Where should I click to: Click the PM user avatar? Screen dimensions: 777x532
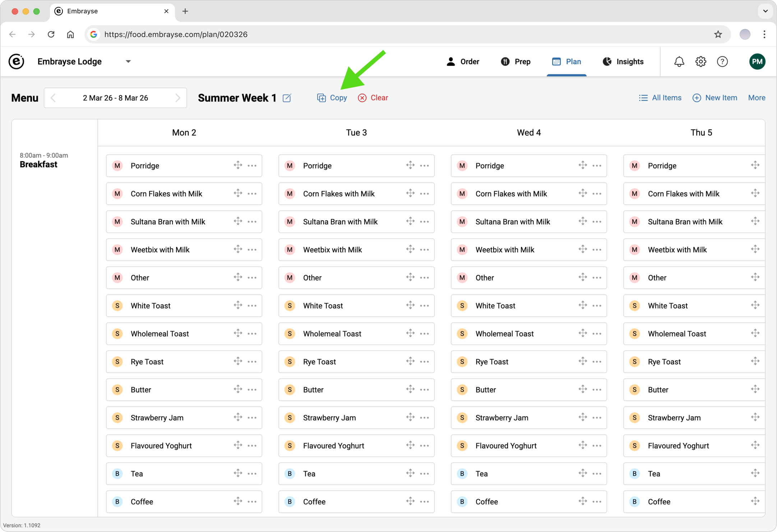757,62
